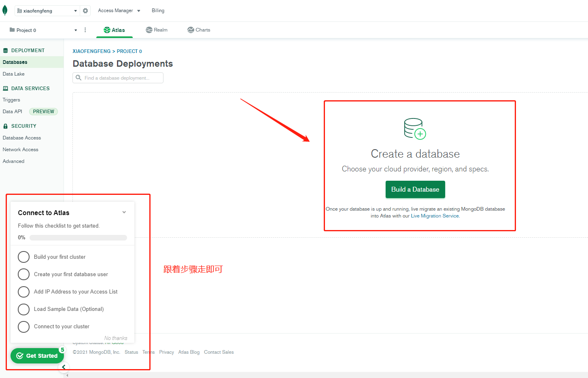
Task: Collapse the sidebar with the left chevron
Action: point(64,367)
